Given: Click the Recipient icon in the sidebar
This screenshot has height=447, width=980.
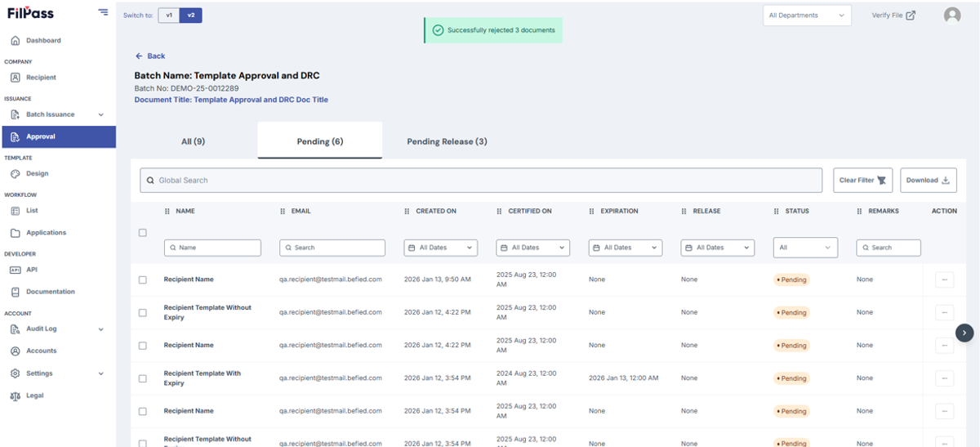Looking at the screenshot, I should (x=15, y=78).
